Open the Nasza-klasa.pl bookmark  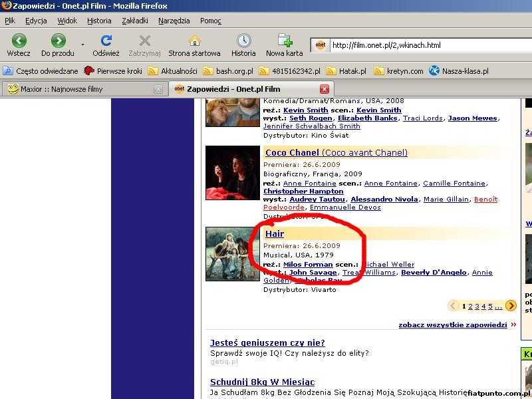point(459,71)
